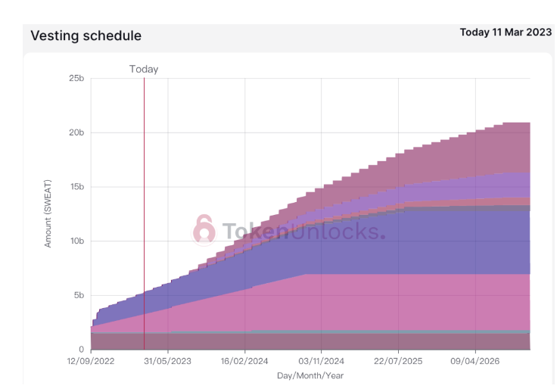Screen dimensions: 560x392
Task: Click the Amount (SWEAT) axis title
Action: (x=48, y=213)
